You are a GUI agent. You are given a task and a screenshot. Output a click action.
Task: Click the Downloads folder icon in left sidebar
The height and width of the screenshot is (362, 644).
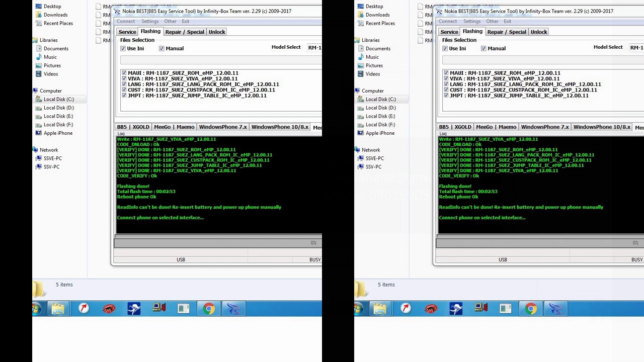[39, 15]
